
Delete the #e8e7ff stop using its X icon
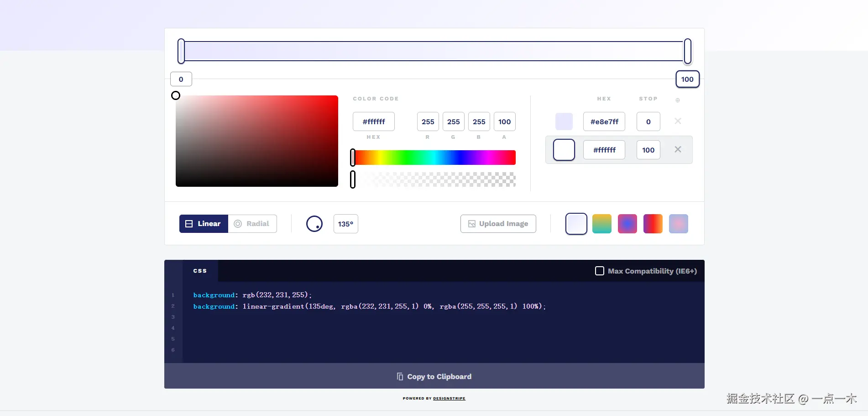point(678,121)
